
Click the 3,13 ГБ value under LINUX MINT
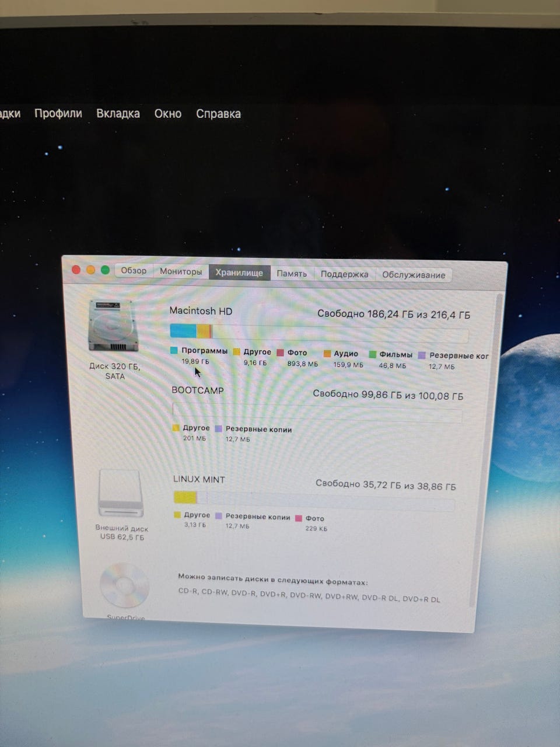click(195, 525)
